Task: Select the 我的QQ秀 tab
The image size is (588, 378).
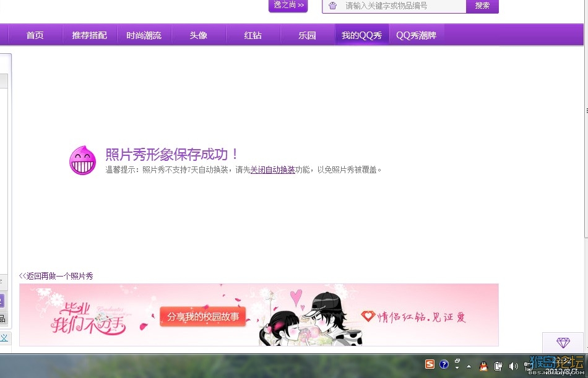Action: click(362, 35)
